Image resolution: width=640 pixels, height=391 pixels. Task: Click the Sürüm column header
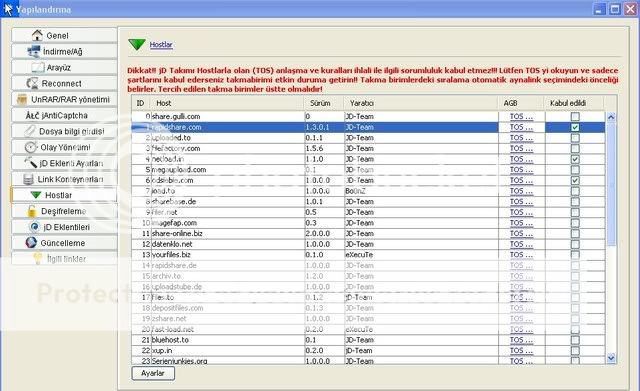[324, 103]
